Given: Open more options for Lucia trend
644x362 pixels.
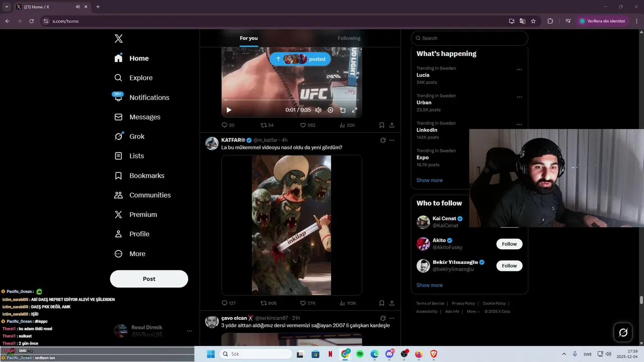Looking at the screenshot, I should (519, 69).
